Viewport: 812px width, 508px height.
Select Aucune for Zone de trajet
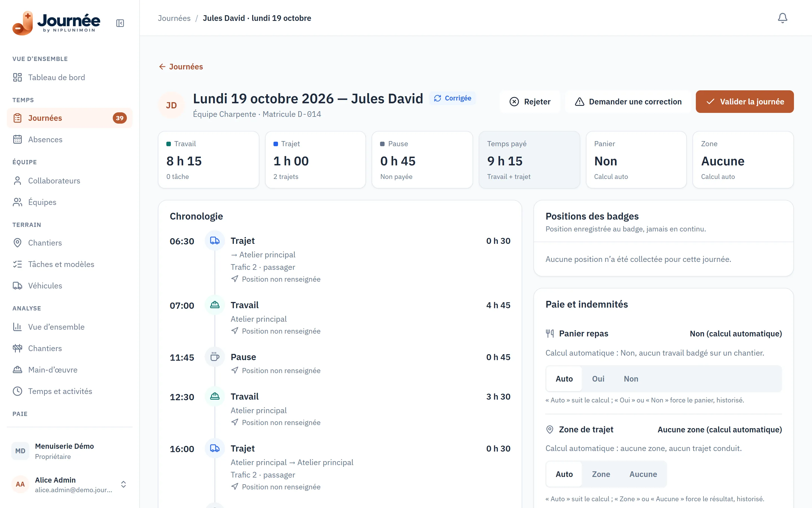(x=643, y=474)
